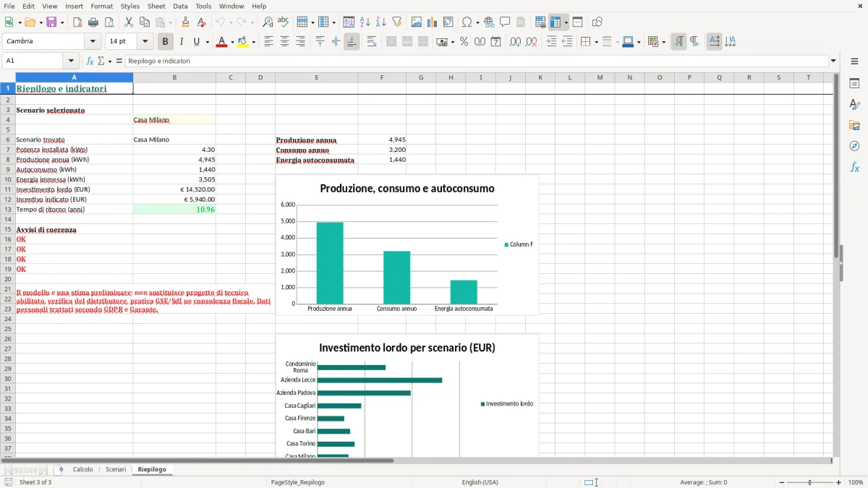868x488 pixels.
Task: Click the Copy icon
Action: tap(145, 22)
